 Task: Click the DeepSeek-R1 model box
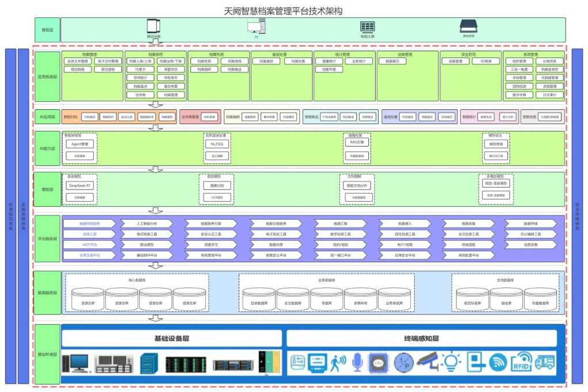[79, 186]
